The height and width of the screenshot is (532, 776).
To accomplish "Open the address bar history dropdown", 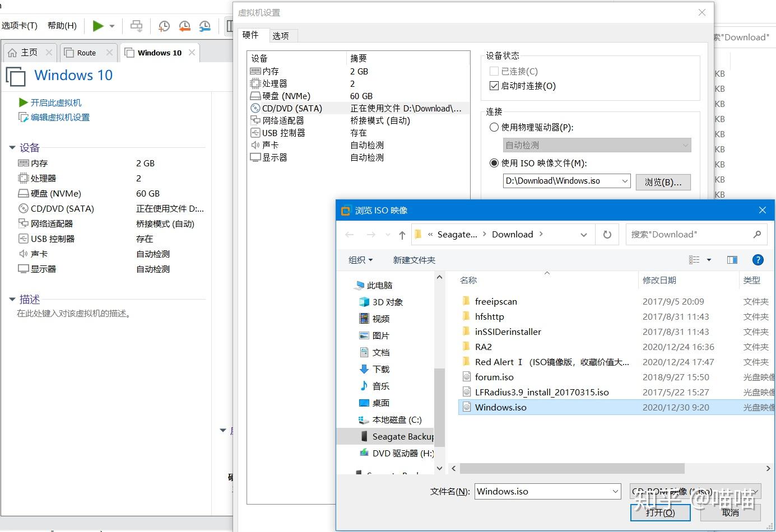I will [x=584, y=235].
